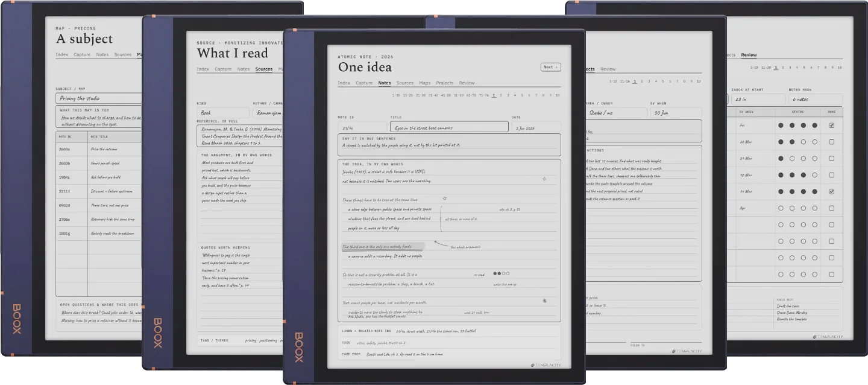This screenshot has width=868, height=385.
Task: Switch to the Sources tab on the One idea page
Action: coord(405,83)
